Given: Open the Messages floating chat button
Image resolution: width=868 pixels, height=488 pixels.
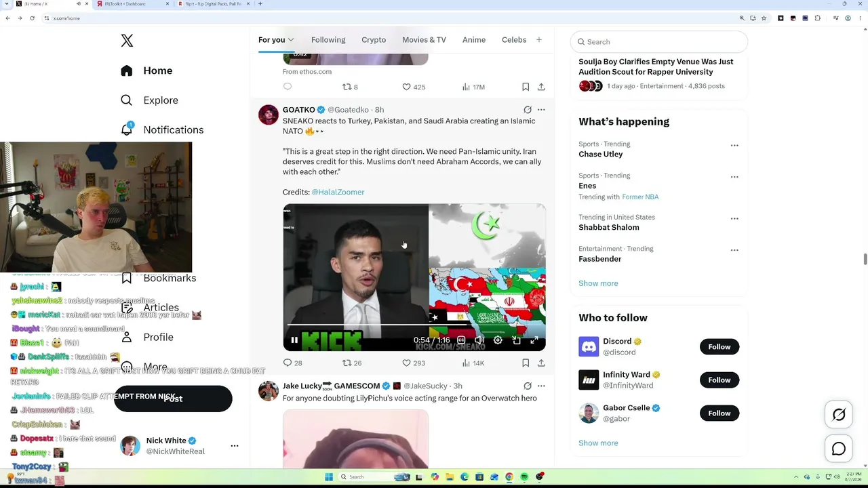Looking at the screenshot, I should 839,449.
